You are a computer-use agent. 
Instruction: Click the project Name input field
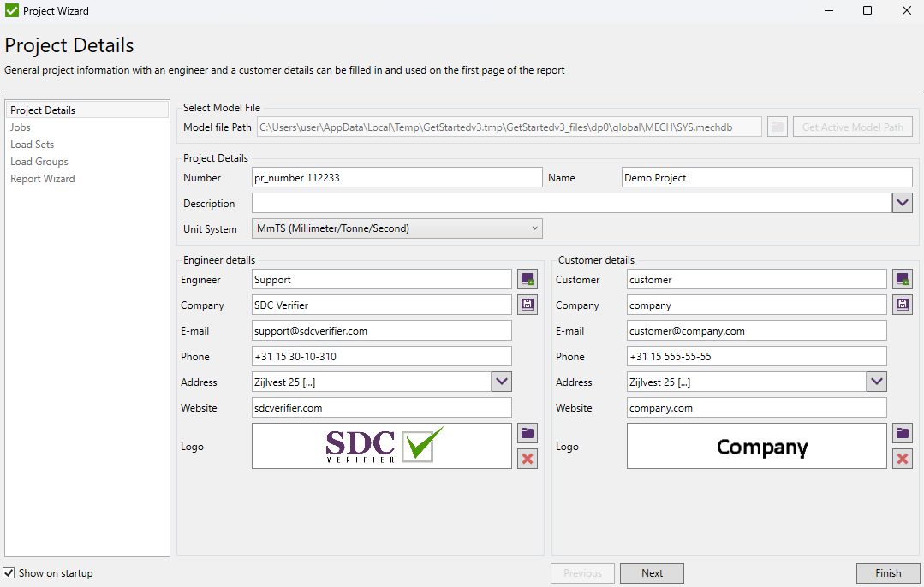click(x=766, y=177)
